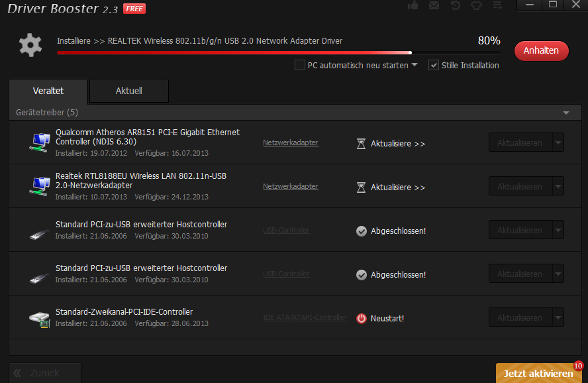Click the Qualcomm Atheros network adapter icon
This screenshot has height=383, width=588.
tap(40, 142)
